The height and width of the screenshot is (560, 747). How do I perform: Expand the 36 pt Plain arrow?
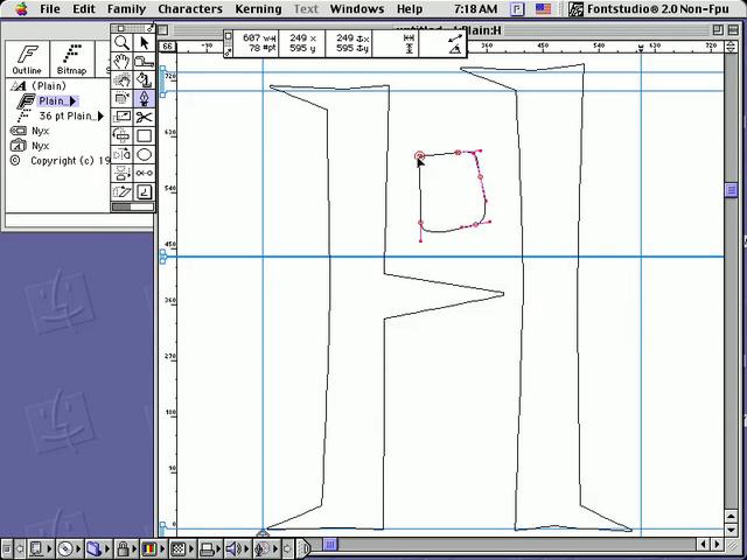(101, 116)
